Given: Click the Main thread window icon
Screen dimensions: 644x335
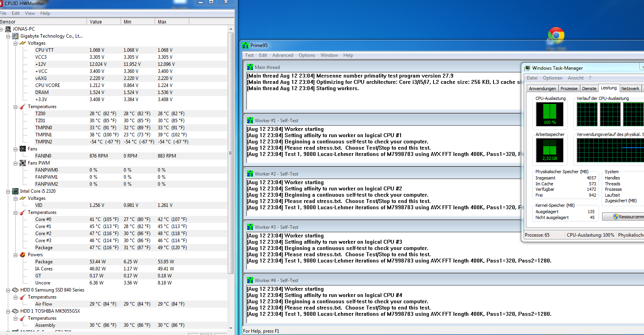Looking at the screenshot, I should pos(250,67).
